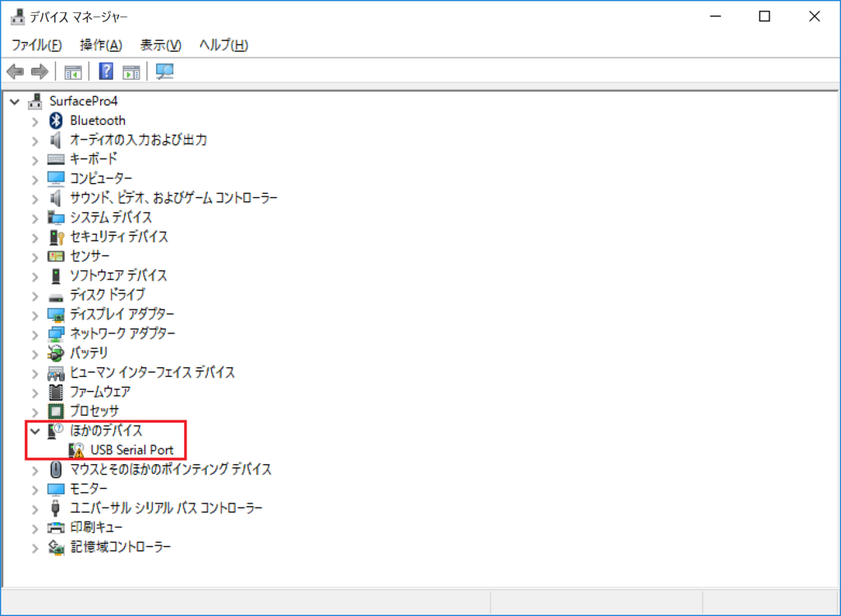Viewport: 841px width, 616px height.
Task: Click the キーボード keyboard icon
Action: pyautogui.click(x=56, y=159)
